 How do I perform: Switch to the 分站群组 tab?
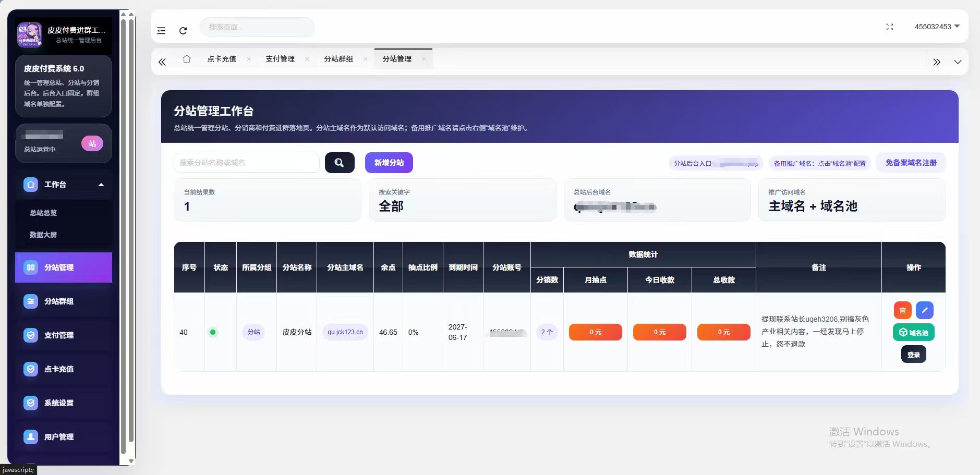338,59
